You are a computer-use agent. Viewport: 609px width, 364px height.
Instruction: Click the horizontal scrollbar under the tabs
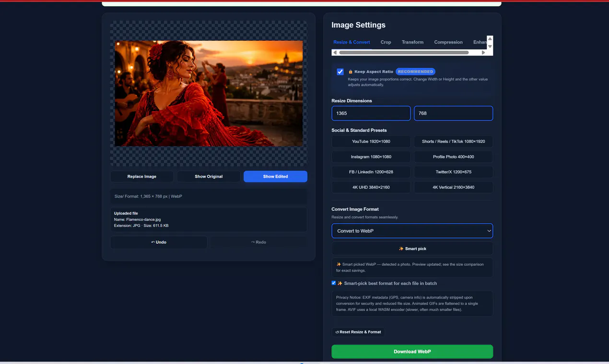pyautogui.click(x=404, y=53)
